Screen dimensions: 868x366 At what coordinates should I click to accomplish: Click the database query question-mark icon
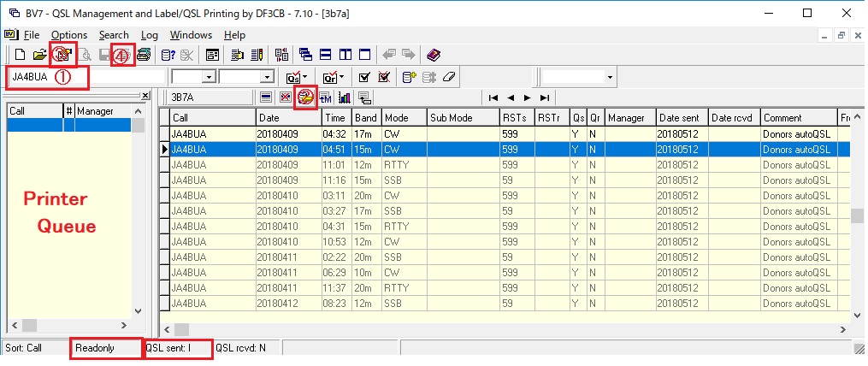coord(168,55)
